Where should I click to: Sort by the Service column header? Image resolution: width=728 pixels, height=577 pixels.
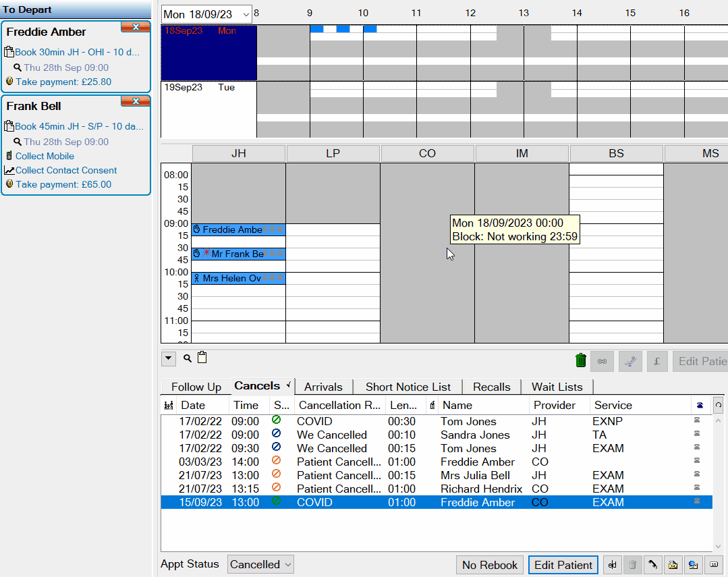641,405
